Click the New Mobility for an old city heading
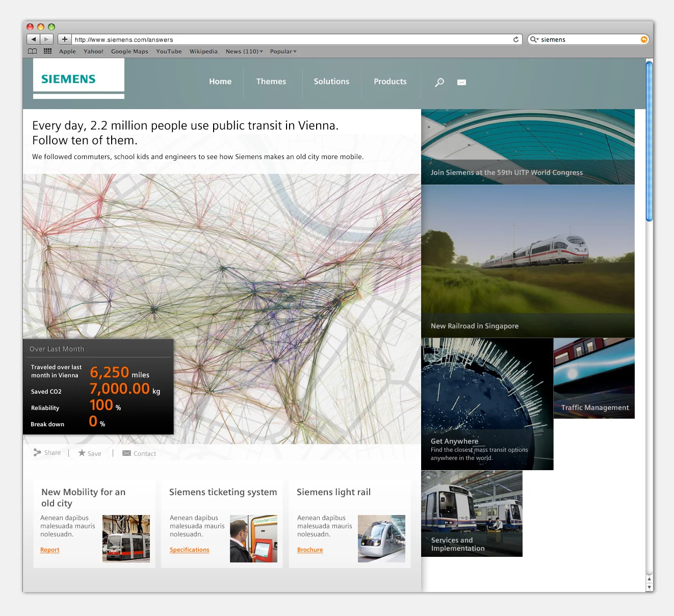 [x=83, y=498]
